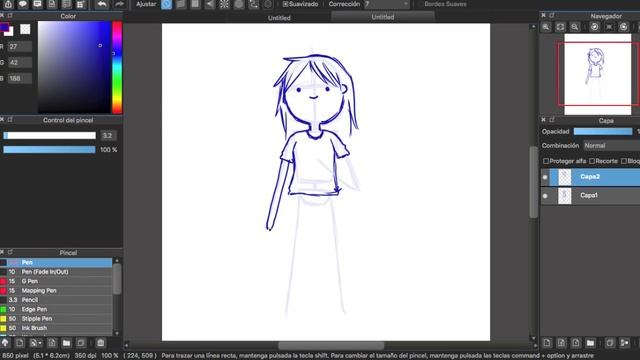640x360 pixels.
Task: Select the Pen (Fade In/Out) brush
Action: [x=56, y=272]
